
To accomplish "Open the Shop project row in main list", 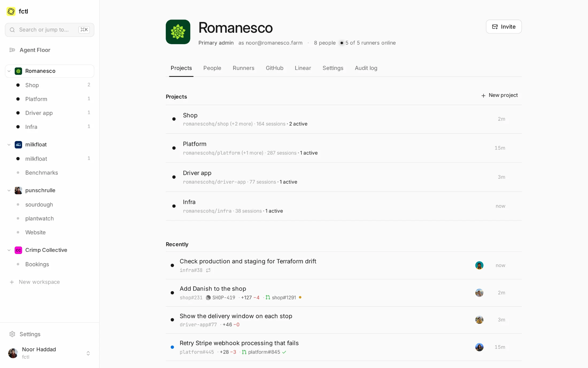I will 343,119.
